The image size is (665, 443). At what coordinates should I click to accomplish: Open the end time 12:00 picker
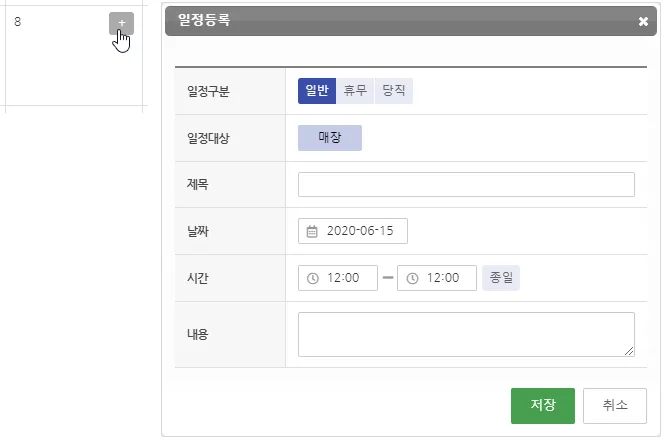point(443,278)
